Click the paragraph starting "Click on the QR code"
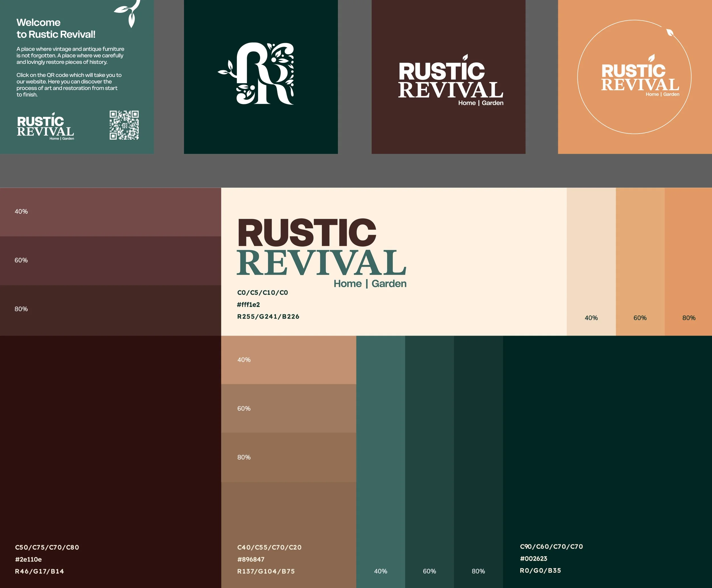712x588 pixels. tap(69, 85)
